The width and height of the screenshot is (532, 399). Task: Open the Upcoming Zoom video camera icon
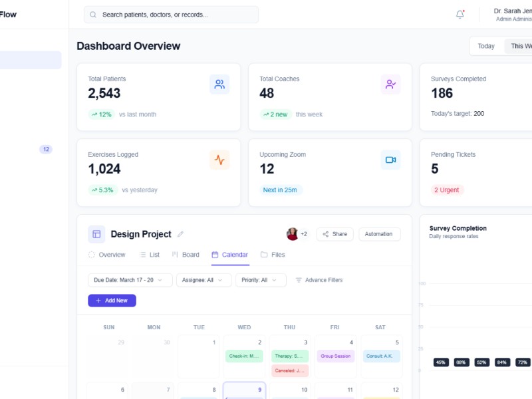click(x=390, y=159)
